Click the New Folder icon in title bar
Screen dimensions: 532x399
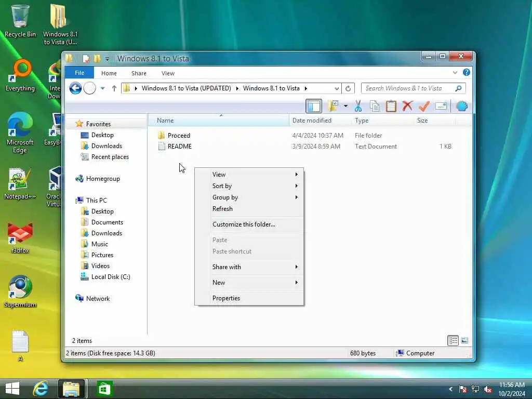[97, 59]
